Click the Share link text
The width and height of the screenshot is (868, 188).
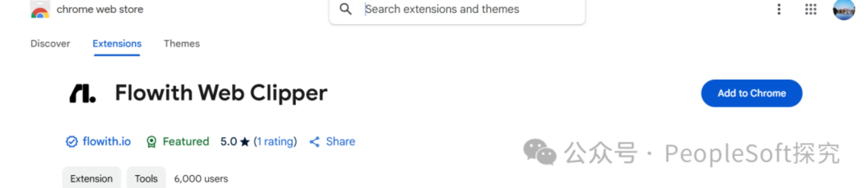340,141
